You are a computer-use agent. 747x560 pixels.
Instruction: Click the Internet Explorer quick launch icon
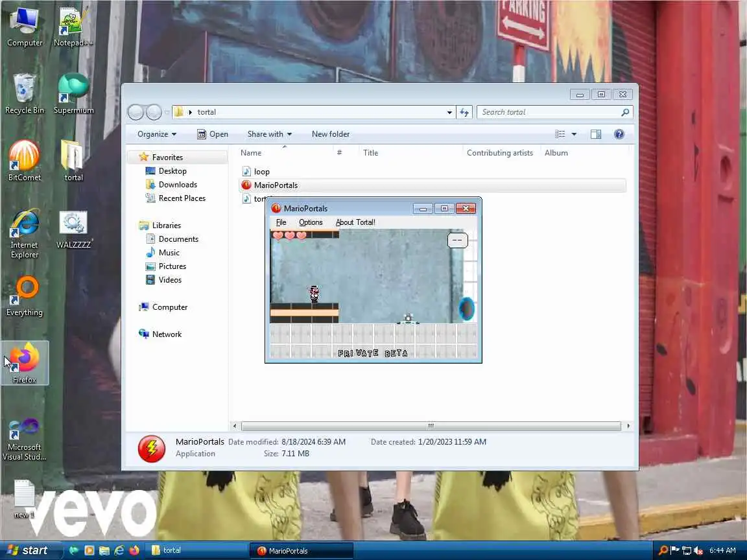119,550
